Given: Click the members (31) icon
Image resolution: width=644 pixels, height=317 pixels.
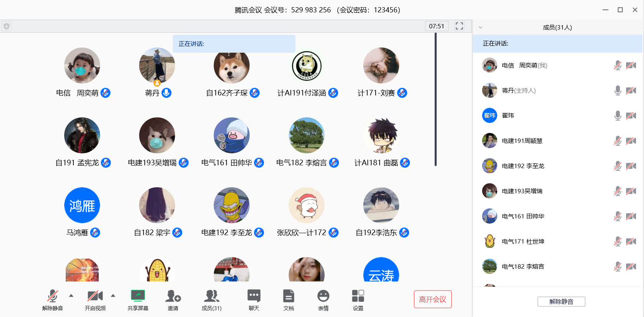Looking at the screenshot, I should point(211,296).
